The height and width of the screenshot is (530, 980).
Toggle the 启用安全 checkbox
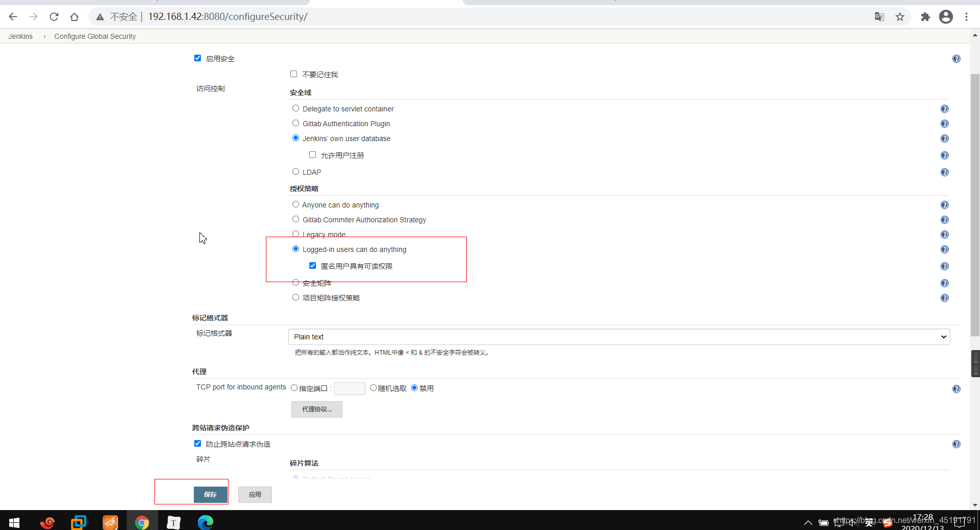tap(197, 58)
